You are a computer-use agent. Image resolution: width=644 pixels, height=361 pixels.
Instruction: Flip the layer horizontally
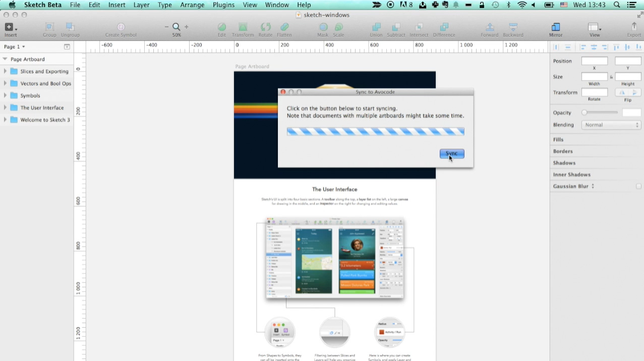click(622, 92)
